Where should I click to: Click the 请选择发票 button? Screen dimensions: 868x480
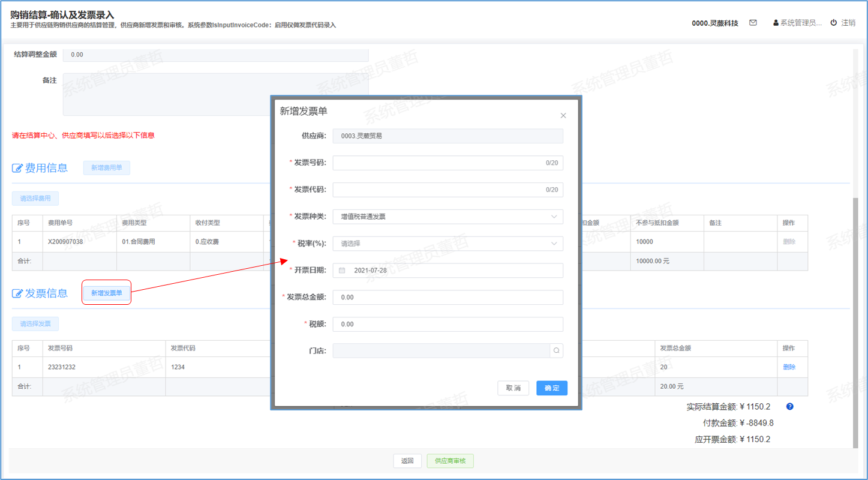pyautogui.click(x=35, y=324)
